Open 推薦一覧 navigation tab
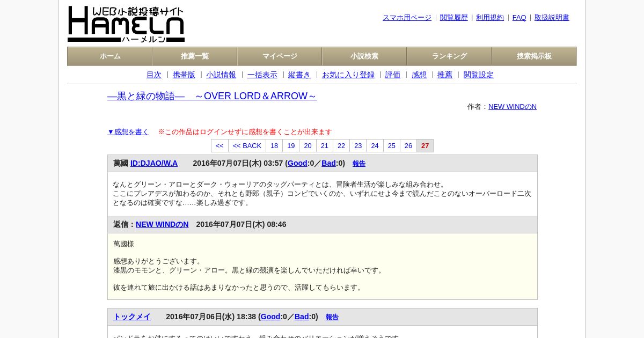This screenshot has height=338, width=644. (195, 56)
